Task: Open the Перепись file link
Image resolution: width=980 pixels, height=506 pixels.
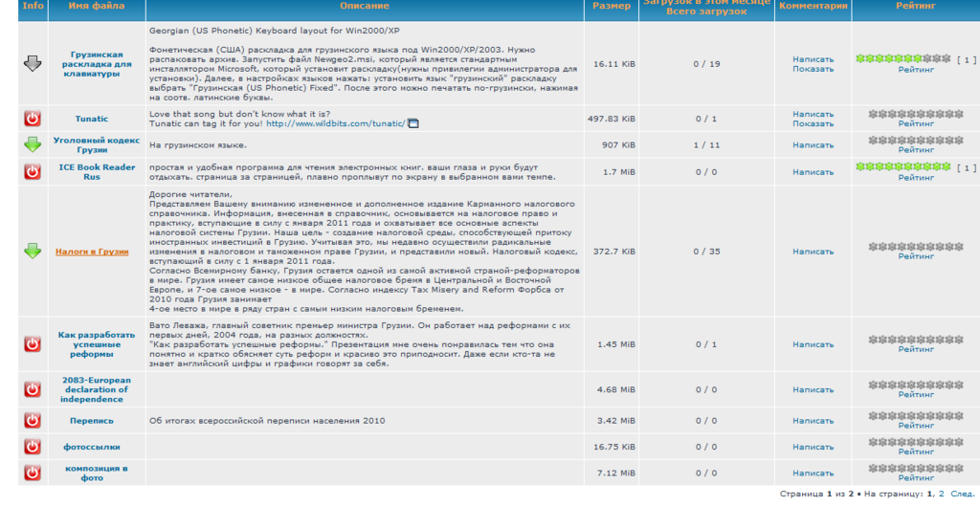Action: 91,421
